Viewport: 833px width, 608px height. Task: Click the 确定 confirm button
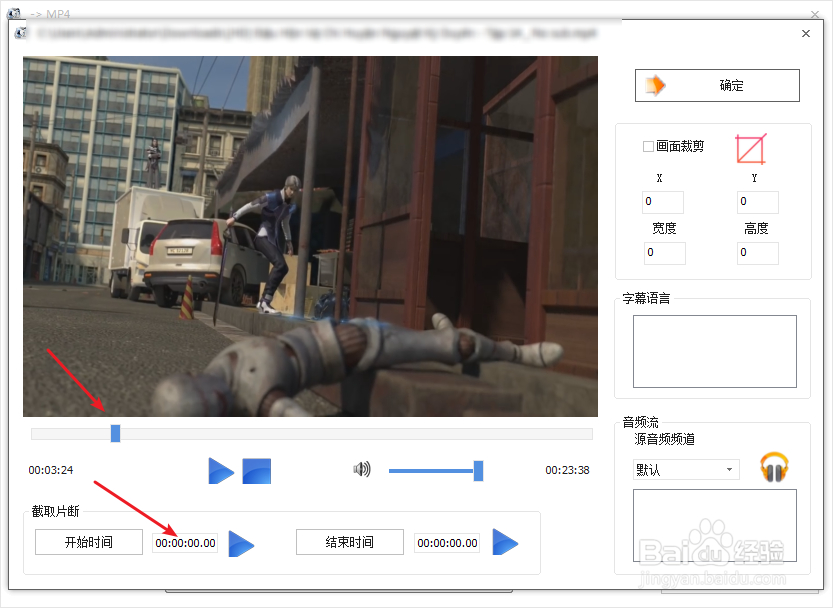point(717,85)
